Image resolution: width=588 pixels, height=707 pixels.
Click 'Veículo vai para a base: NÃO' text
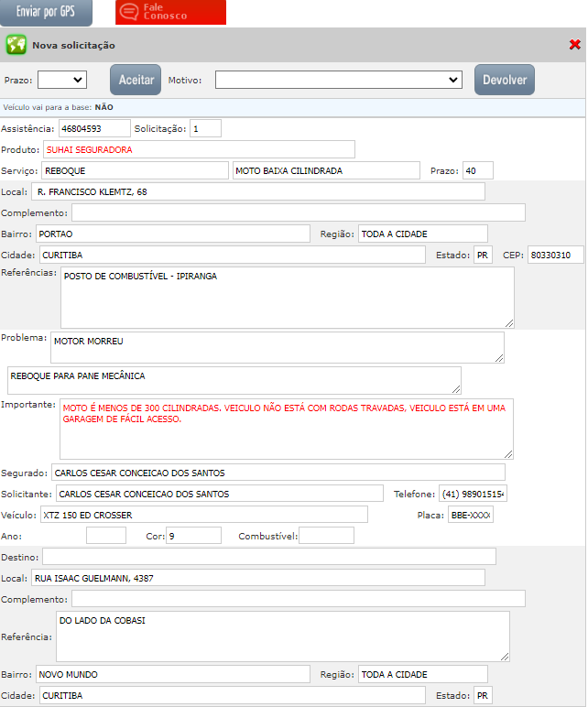pyautogui.click(x=59, y=107)
